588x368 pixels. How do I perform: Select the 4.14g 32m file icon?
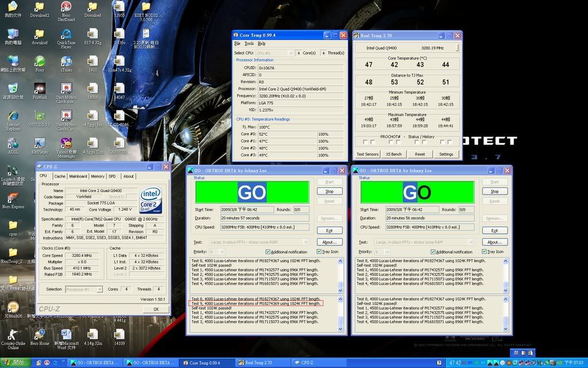pos(92,337)
